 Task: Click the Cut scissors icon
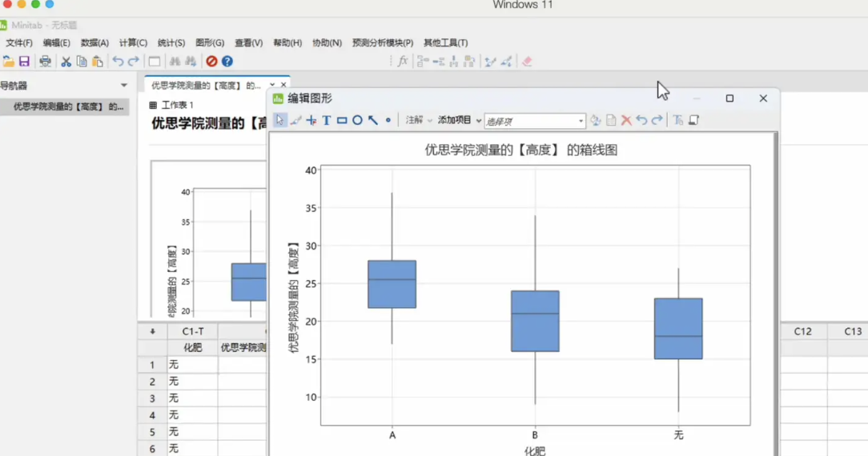point(66,62)
